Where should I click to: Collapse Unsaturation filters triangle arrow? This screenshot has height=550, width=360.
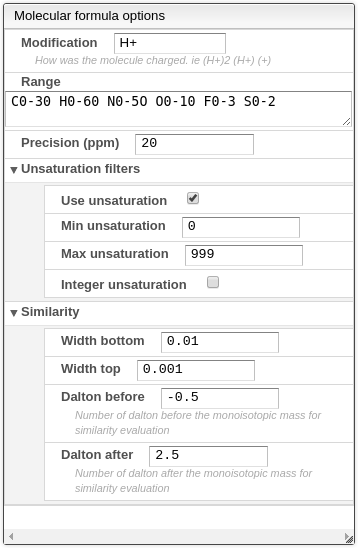(x=14, y=170)
